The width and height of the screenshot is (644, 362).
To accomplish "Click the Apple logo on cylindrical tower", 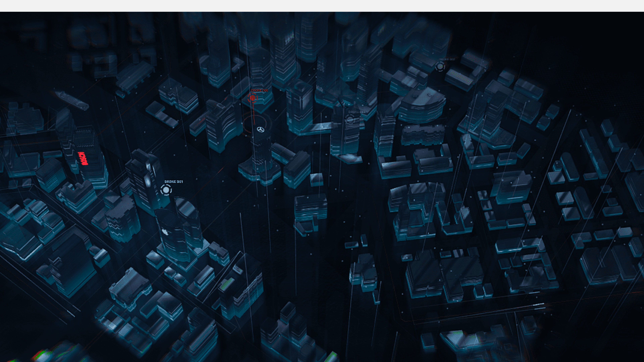I will pos(165,232).
